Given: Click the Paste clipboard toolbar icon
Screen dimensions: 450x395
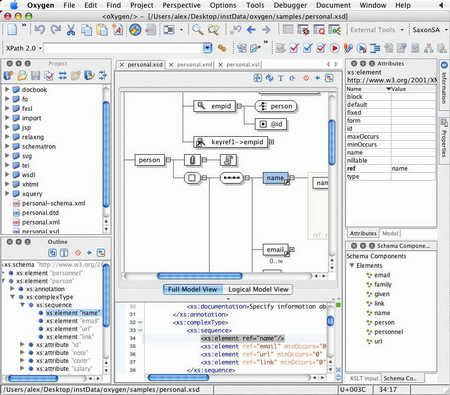Looking at the screenshot, I should [x=102, y=30].
